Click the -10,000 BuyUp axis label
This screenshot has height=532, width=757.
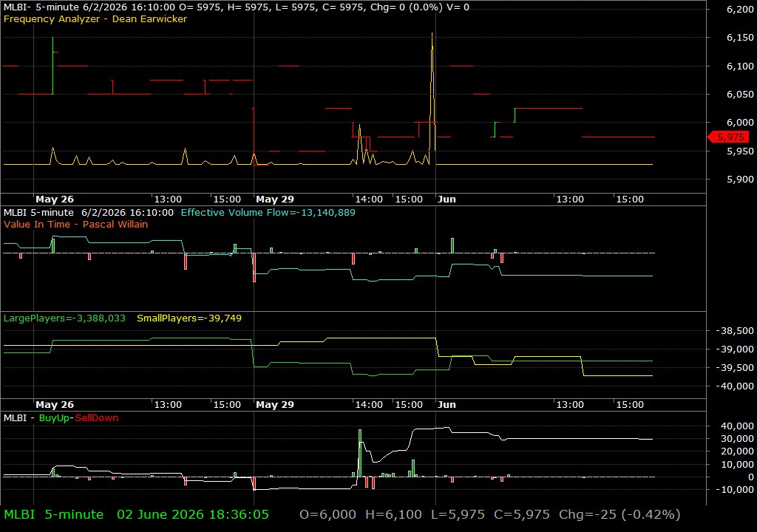tap(734, 490)
